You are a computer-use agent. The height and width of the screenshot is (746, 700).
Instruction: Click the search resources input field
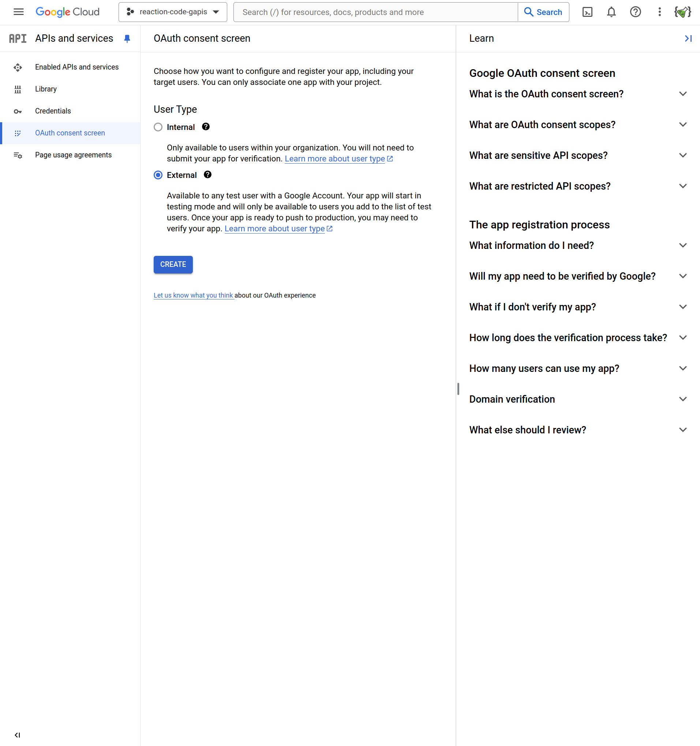coord(375,12)
